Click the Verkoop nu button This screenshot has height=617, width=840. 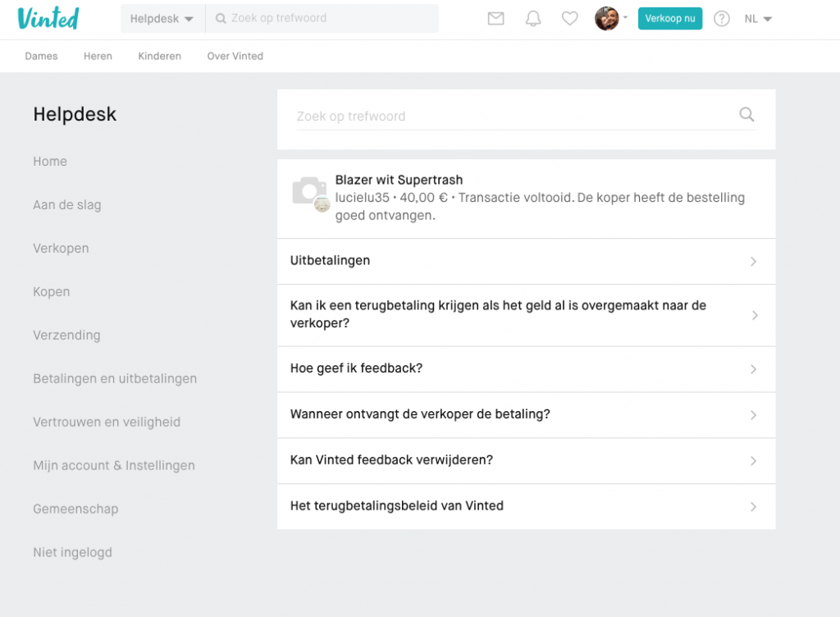(x=669, y=19)
